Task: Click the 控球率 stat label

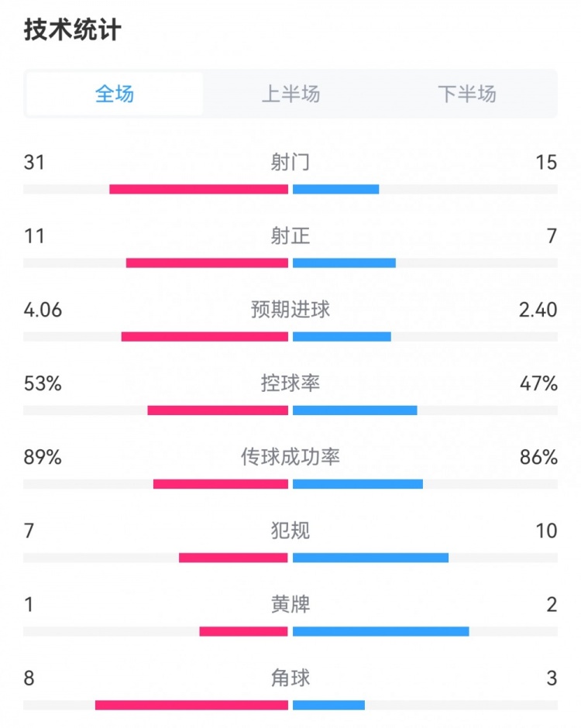Action: click(290, 383)
